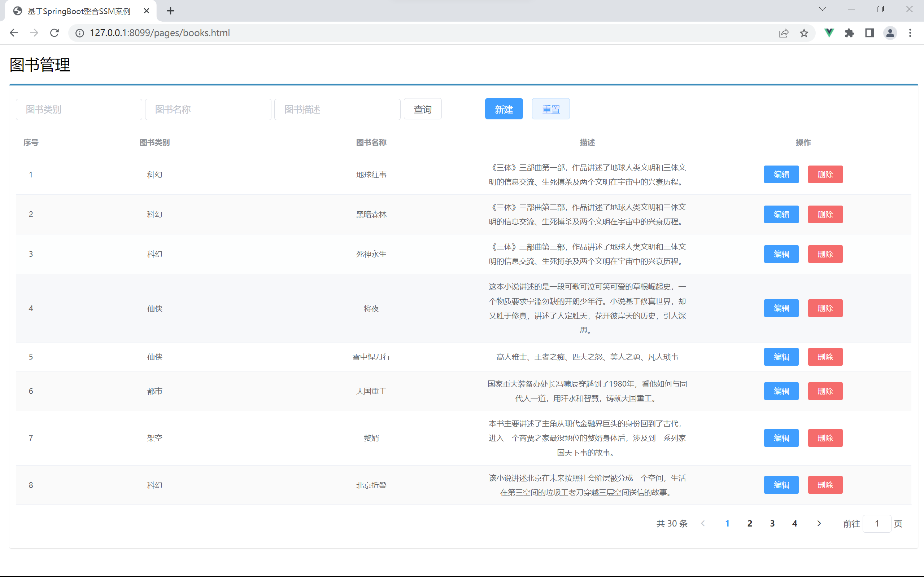924x577 pixels.
Task: Open the site information icon in address bar
Action: click(79, 33)
